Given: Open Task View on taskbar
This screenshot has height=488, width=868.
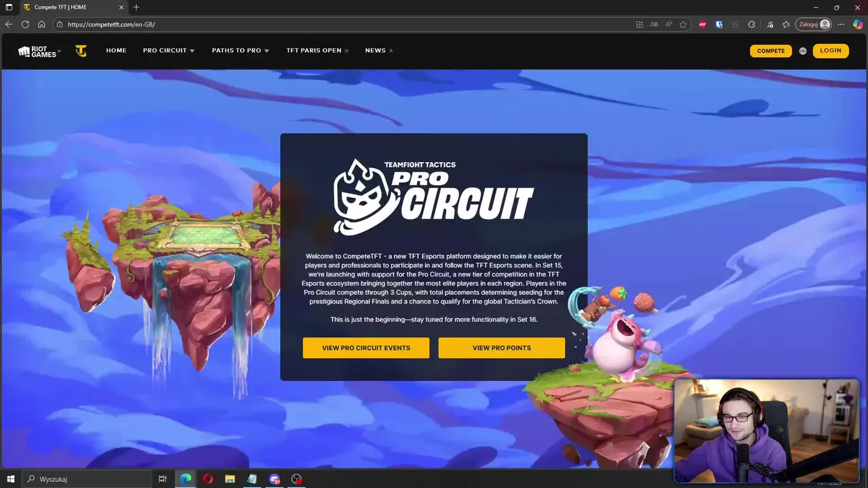Looking at the screenshot, I should click(x=163, y=479).
